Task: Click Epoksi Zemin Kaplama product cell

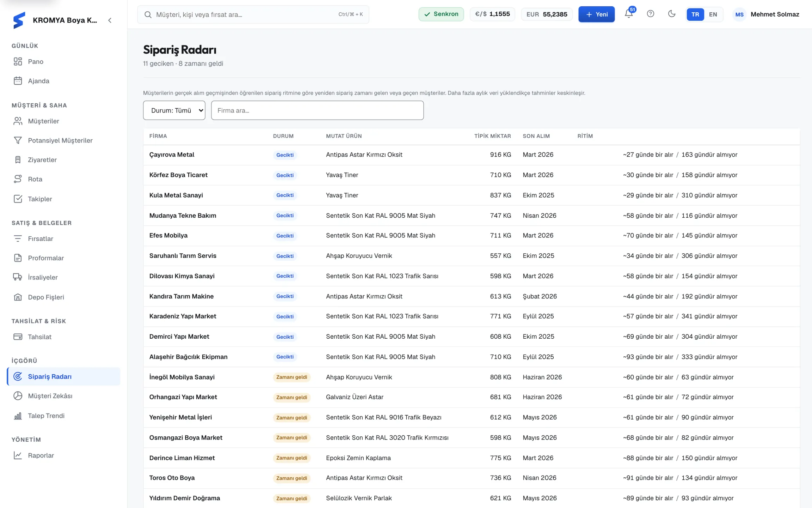Action: click(x=358, y=458)
